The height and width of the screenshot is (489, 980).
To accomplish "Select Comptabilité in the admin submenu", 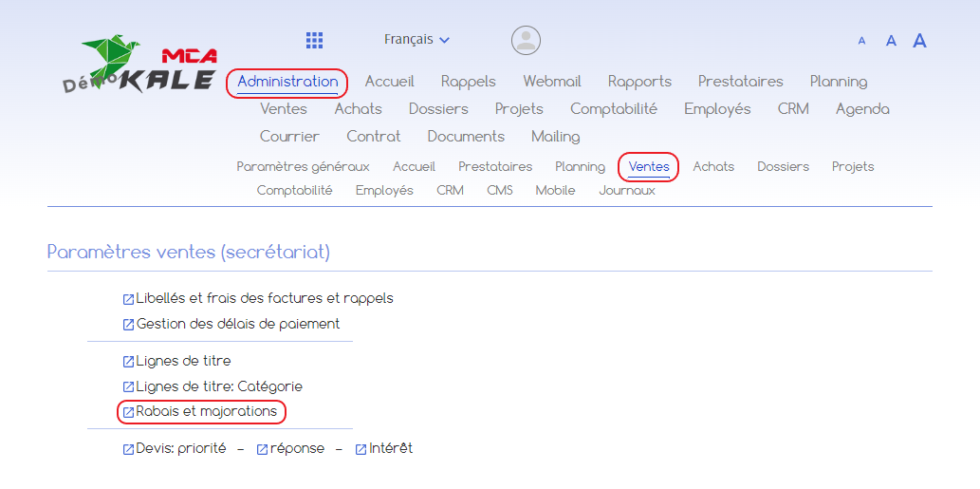I will point(294,191).
